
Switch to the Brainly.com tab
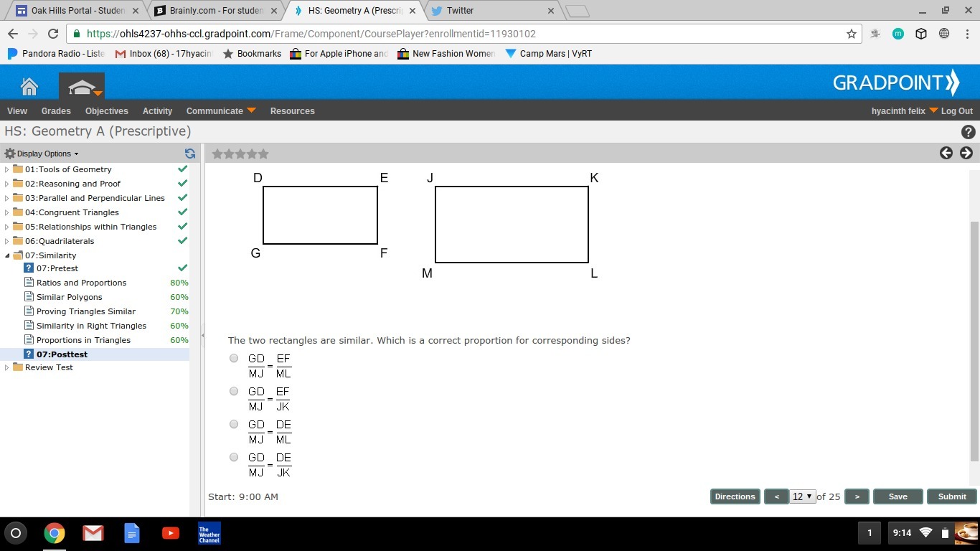[217, 11]
